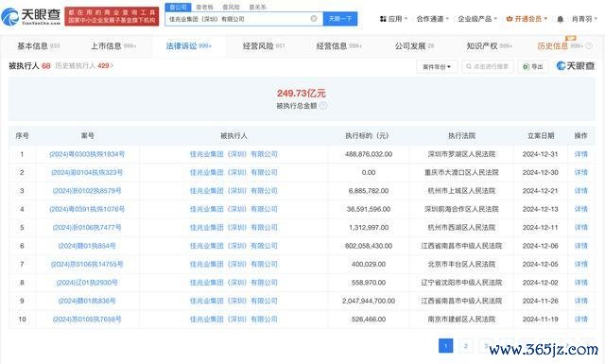Viewport: 605px width, 364px height.
Task: Open 详情 for the 2024-12-31 case
Action: tap(580, 154)
